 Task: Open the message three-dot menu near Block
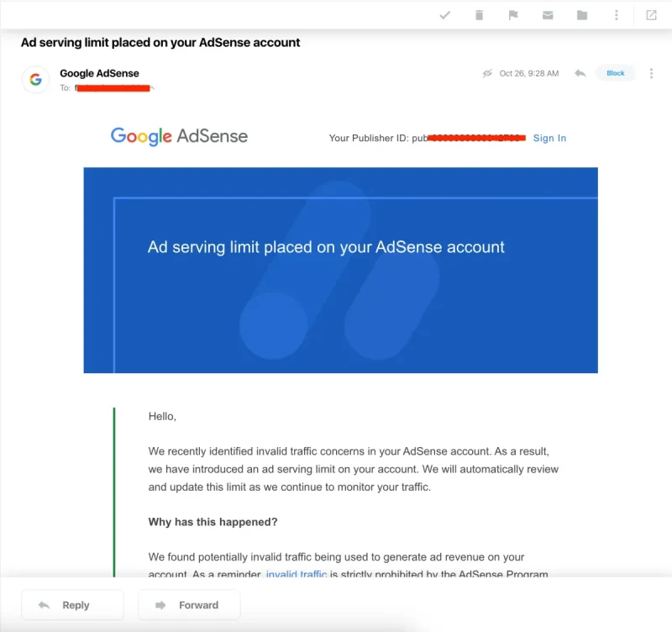click(651, 73)
